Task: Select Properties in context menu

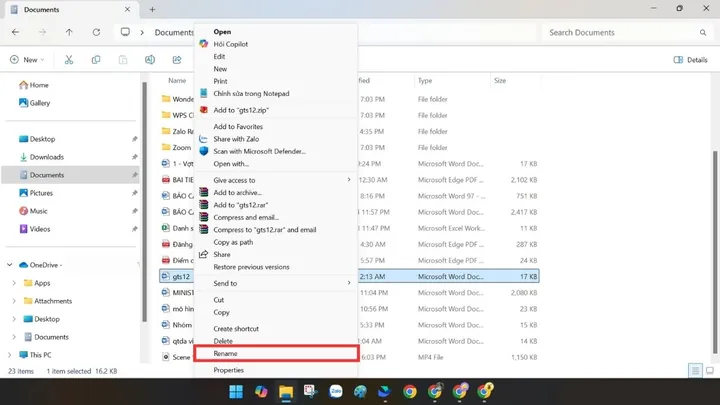Action: (276, 370)
